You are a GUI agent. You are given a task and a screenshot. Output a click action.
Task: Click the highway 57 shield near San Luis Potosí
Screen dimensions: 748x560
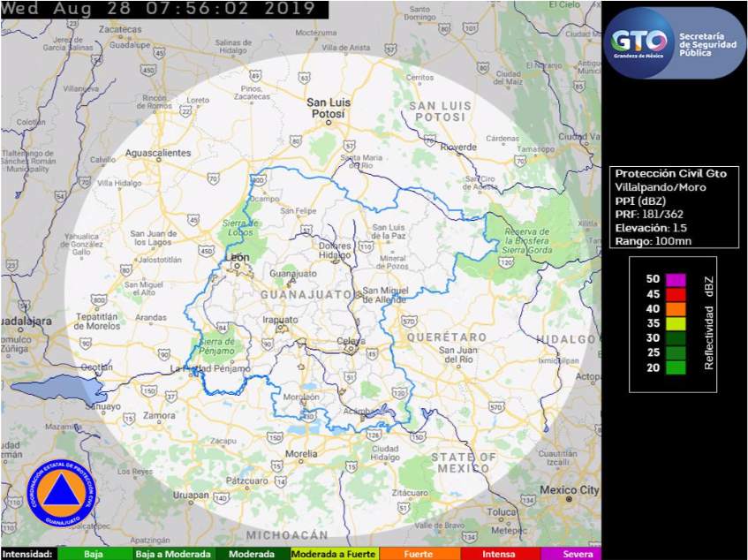[x=350, y=146]
